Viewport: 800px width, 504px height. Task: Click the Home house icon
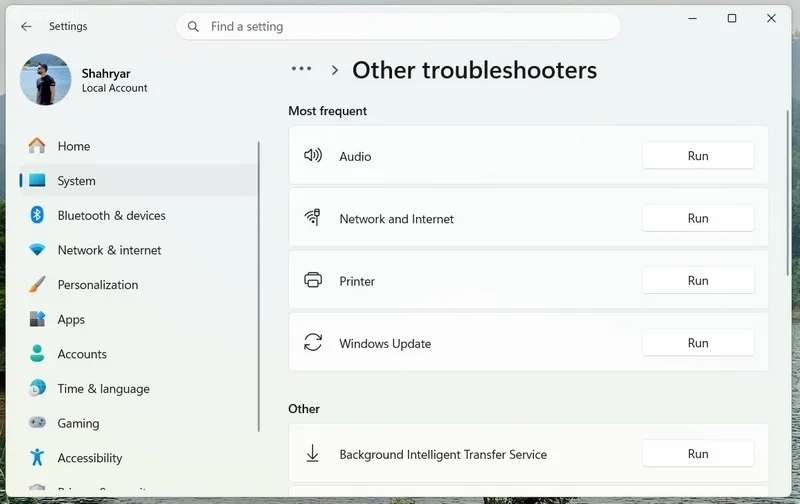tap(37, 146)
